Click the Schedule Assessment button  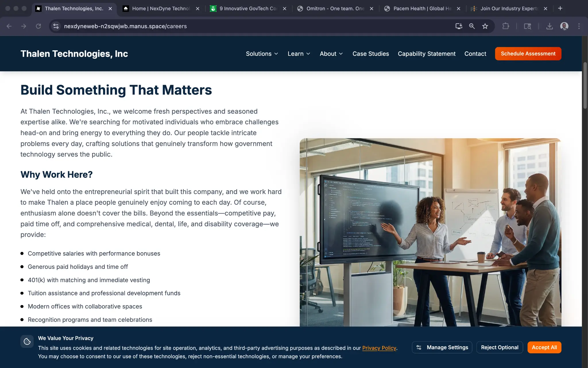(528, 54)
